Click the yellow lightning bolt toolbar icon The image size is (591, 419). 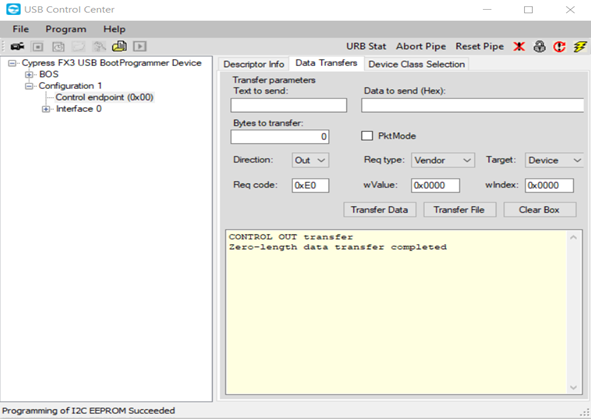[x=580, y=46]
